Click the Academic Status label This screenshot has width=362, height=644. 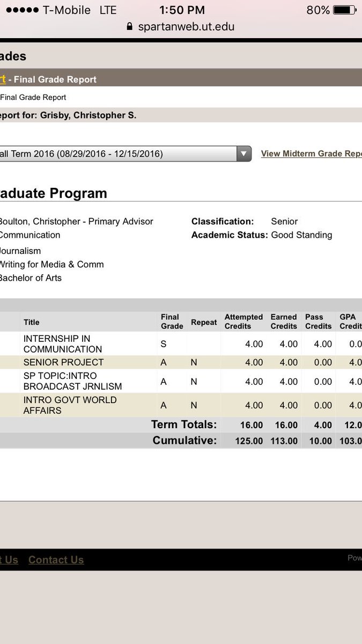(230, 235)
